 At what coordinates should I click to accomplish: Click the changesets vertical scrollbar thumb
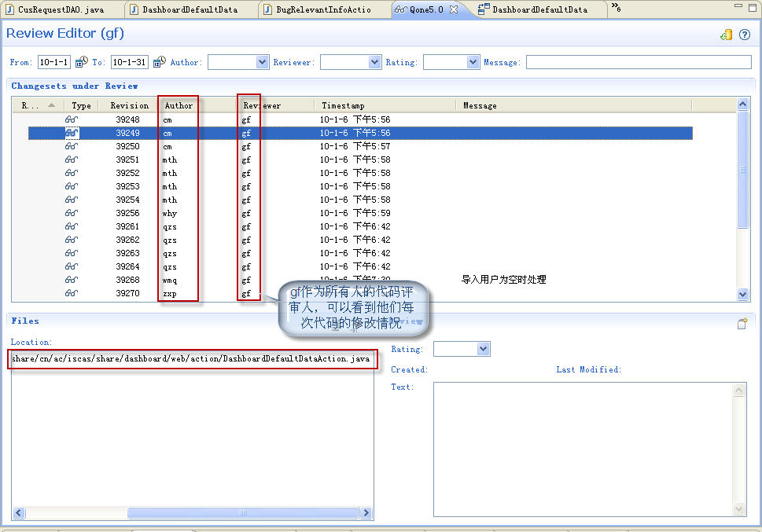[742, 170]
